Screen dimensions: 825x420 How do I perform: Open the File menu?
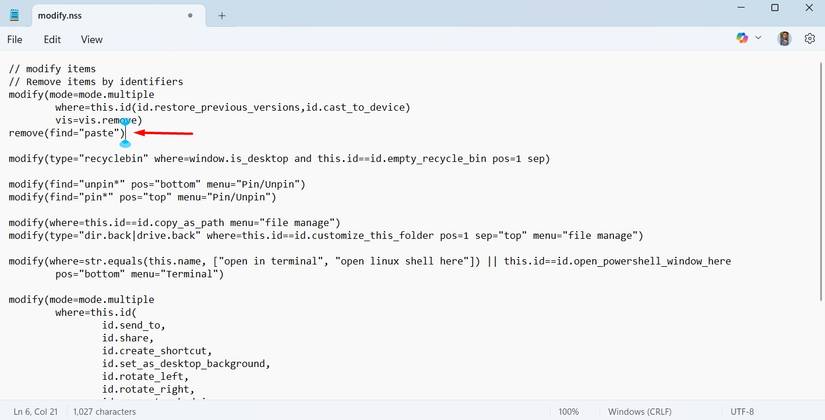15,39
